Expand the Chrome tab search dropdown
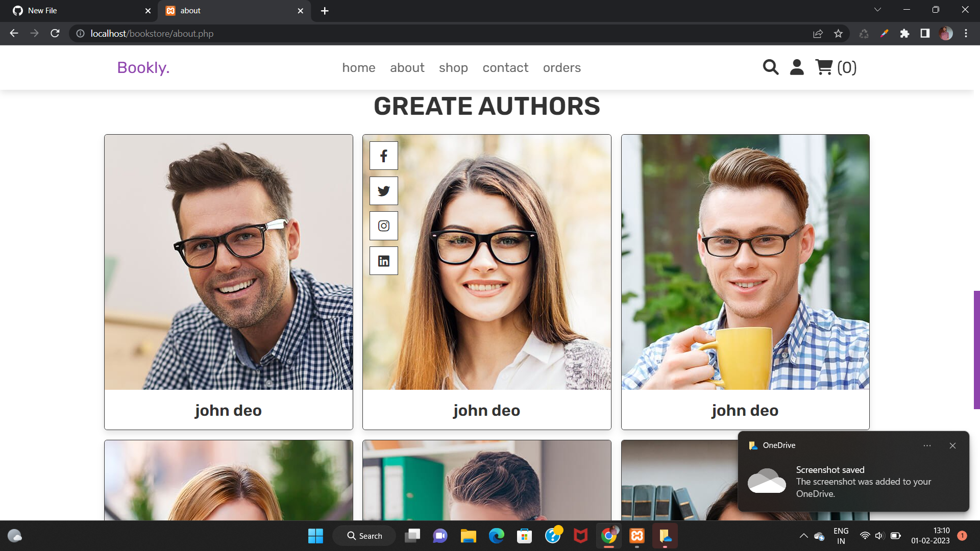Image resolution: width=980 pixels, height=551 pixels. [877, 10]
